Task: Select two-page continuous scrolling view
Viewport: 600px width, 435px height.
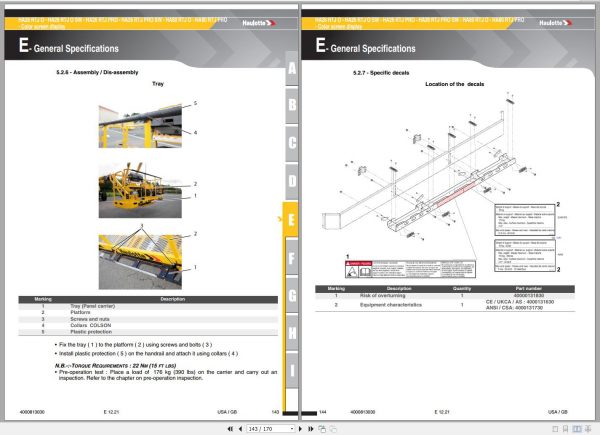Action: point(588,429)
